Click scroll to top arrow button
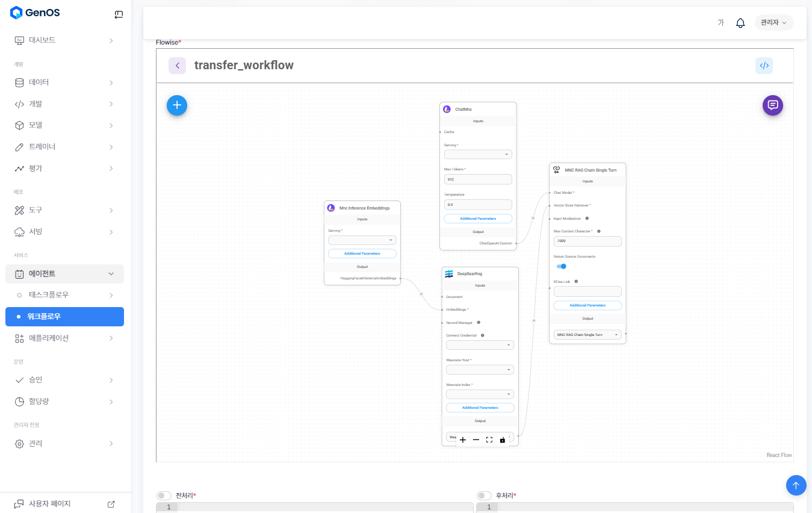 point(796,485)
